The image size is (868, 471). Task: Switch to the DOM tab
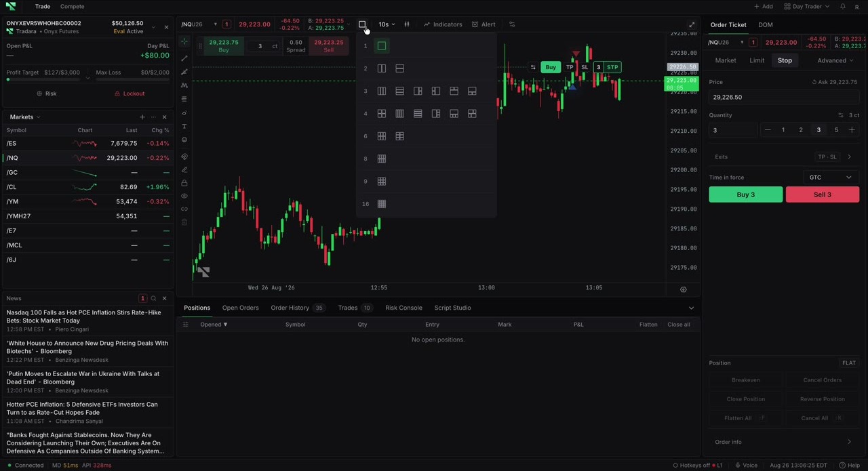click(x=765, y=25)
